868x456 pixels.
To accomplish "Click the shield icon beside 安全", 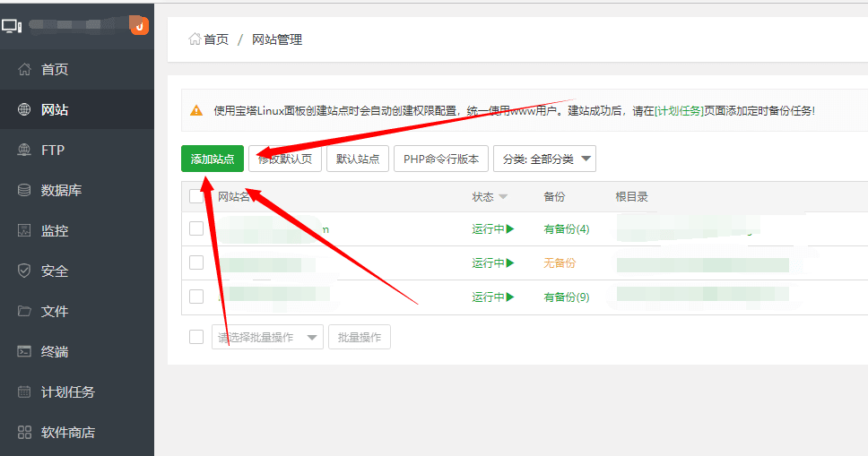I will 24,271.
